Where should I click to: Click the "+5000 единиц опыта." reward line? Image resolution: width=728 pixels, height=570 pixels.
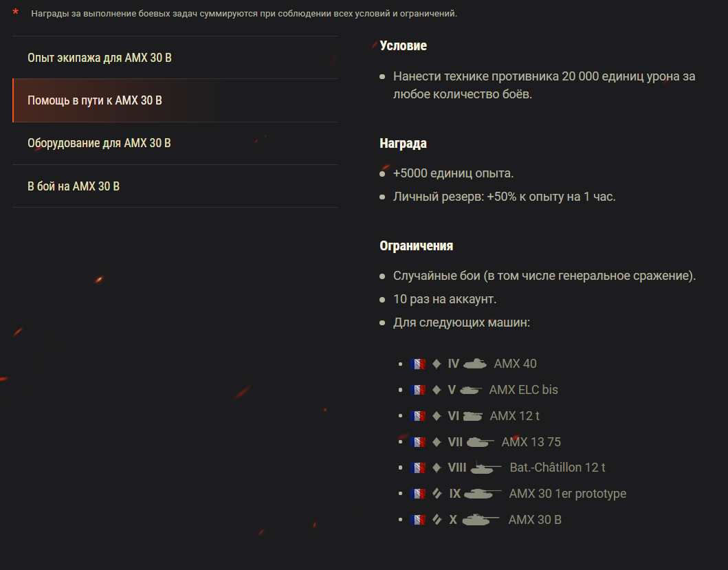453,173
